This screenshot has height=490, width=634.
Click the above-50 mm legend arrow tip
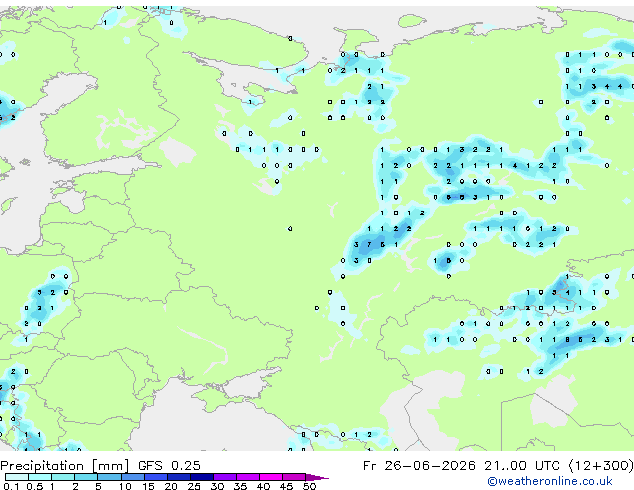pyautogui.click(x=317, y=477)
